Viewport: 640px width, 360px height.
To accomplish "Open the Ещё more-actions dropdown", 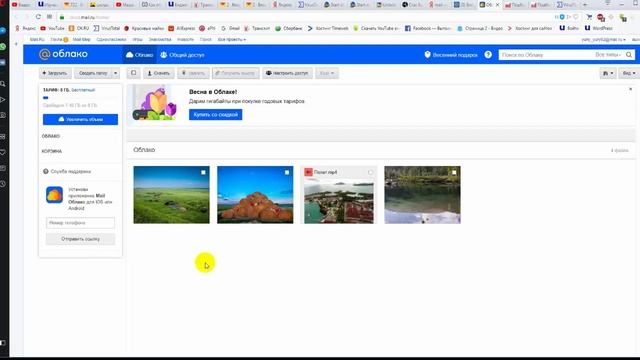I will click(327, 73).
